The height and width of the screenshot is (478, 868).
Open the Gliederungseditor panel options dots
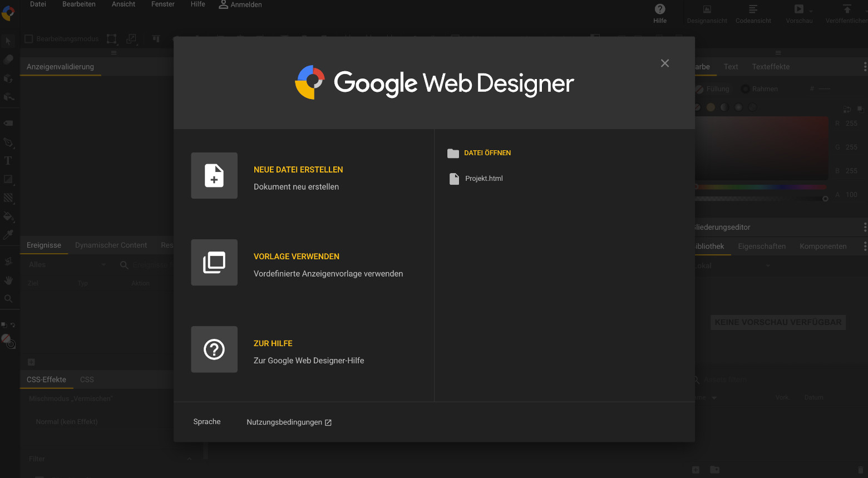pyautogui.click(x=865, y=227)
